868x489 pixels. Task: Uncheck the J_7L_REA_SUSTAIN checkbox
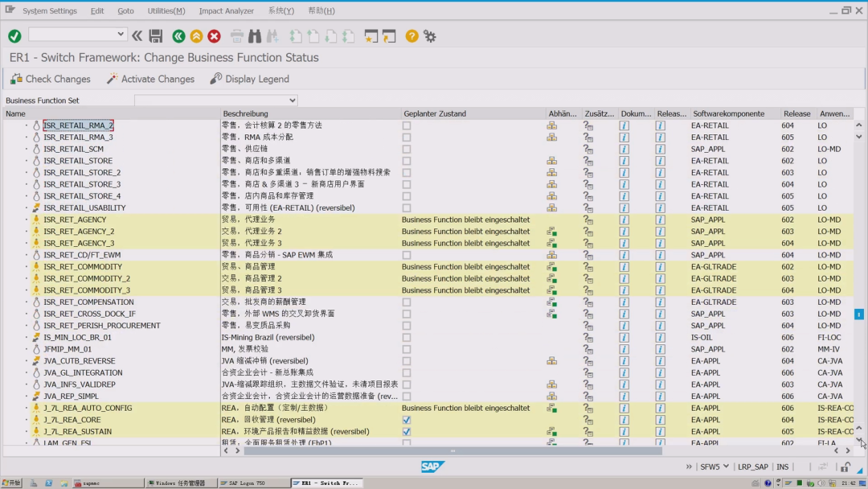(407, 431)
